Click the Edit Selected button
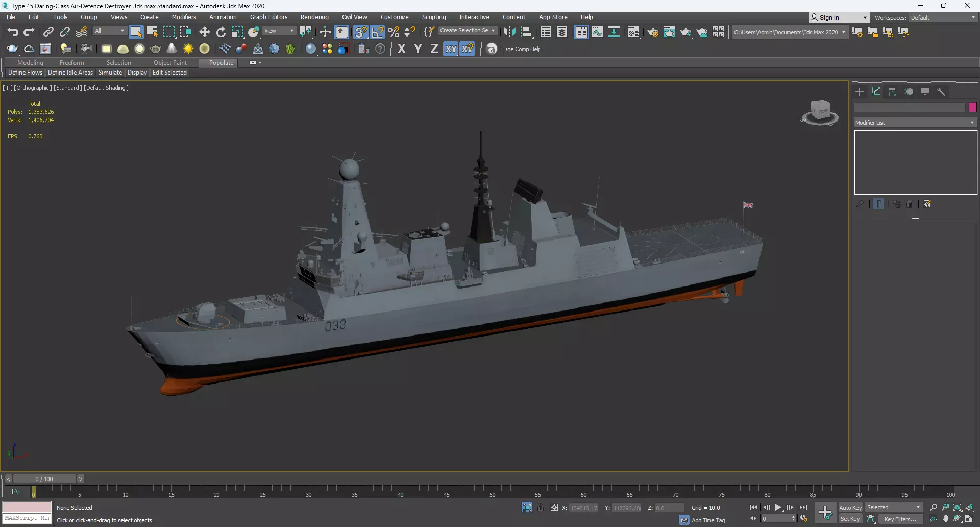 coord(169,73)
